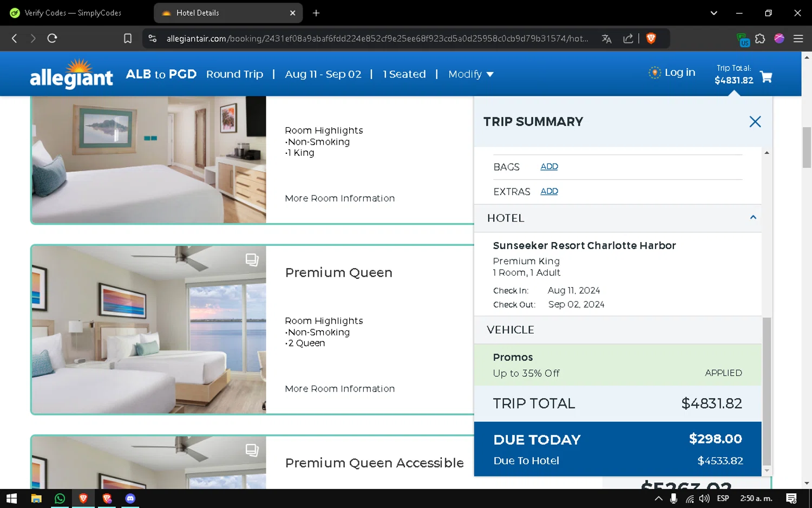Viewport: 812px width, 508px height.
Task: Click the ALB to PGD route text
Action: pyautogui.click(x=161, y=74)
